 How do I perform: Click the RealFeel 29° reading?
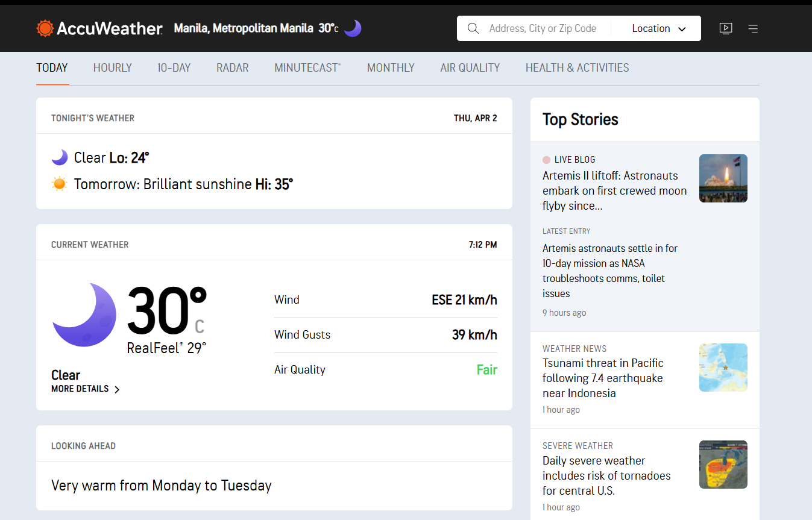tap(166, 348)
